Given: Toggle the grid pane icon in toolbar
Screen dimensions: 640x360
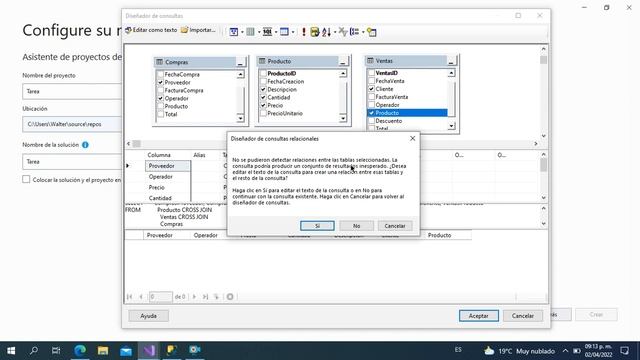Looking at the screenshot, I should click(250, 32).
